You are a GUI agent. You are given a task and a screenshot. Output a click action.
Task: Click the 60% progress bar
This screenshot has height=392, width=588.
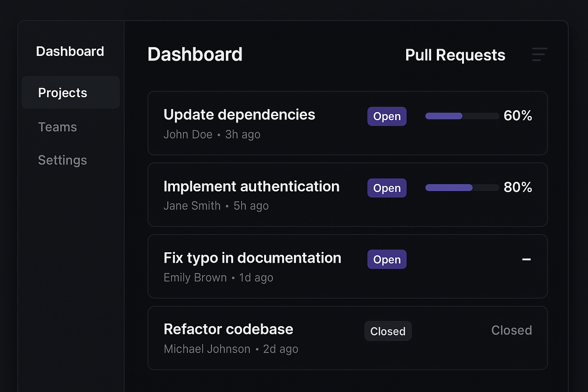pyautogui.click(x=461, y=116)
